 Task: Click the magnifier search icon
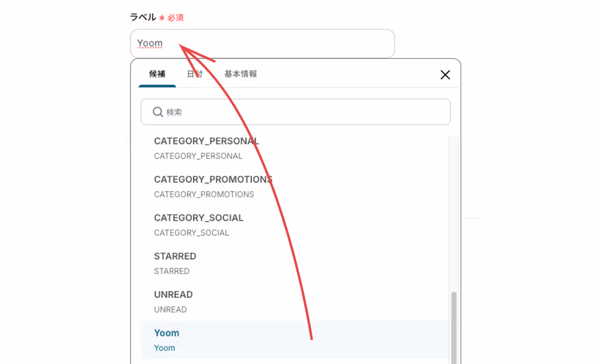click(158, 112)
